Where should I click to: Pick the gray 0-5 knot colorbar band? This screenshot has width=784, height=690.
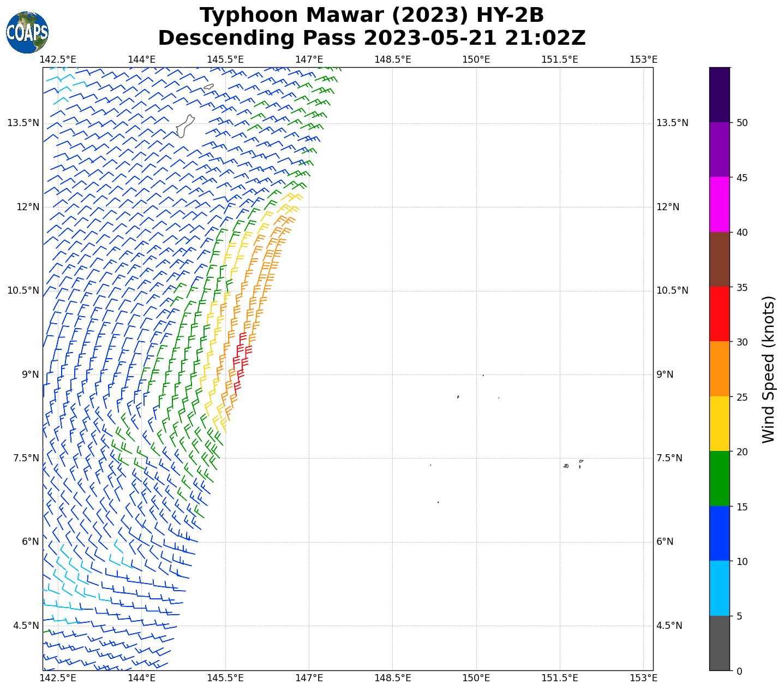(x=719, y=643)
